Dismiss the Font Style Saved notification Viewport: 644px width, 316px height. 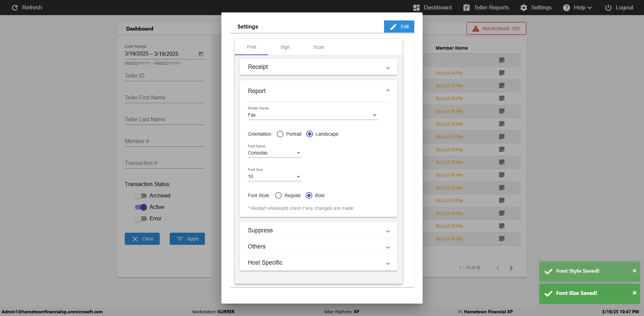(634, 271)
